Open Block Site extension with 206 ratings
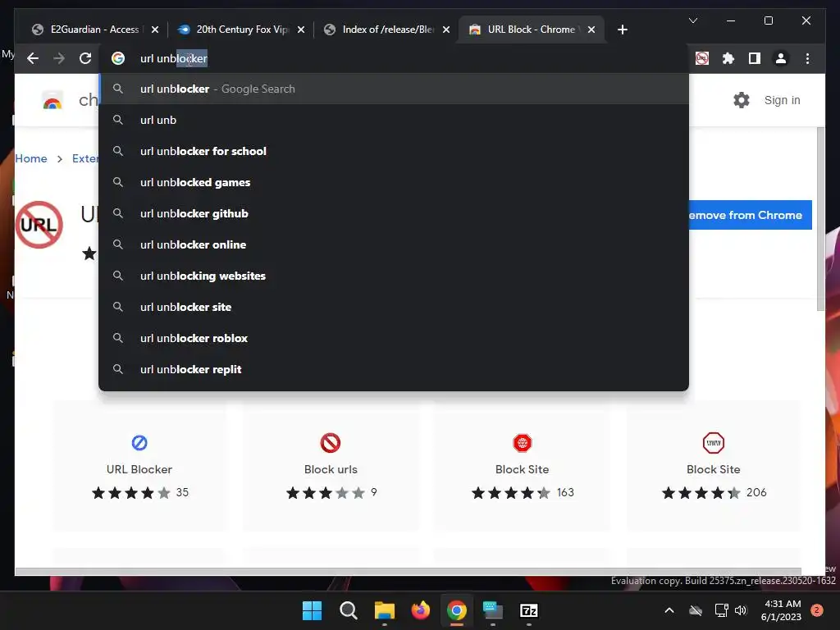 point(714,466)
